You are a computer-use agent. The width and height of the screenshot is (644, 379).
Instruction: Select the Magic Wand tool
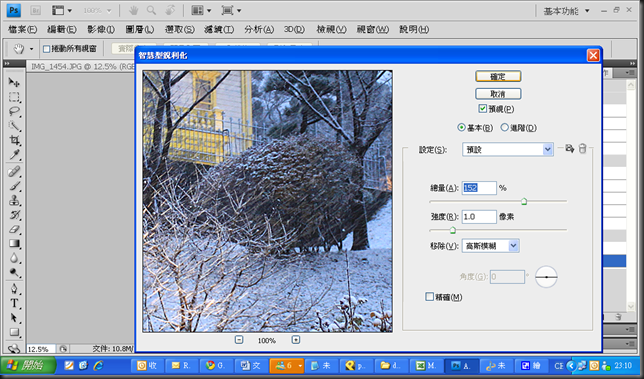(x=14, y=126)
